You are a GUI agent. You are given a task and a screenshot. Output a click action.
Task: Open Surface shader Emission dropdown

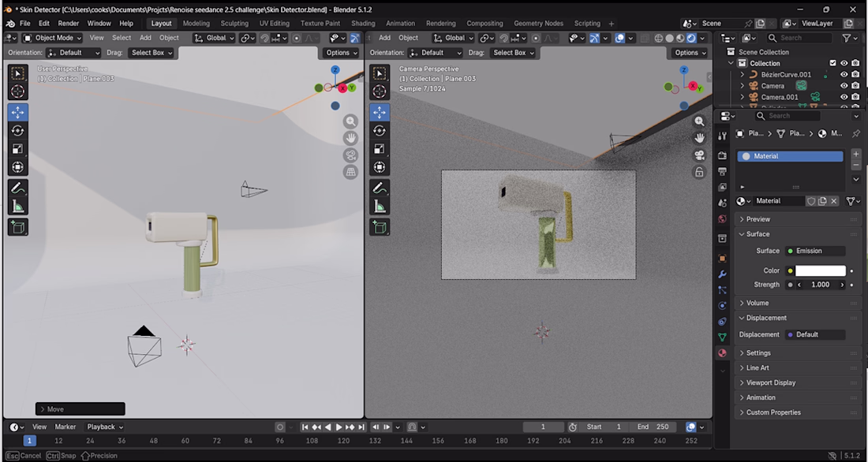pyautogui.click(x=815, y=251)
